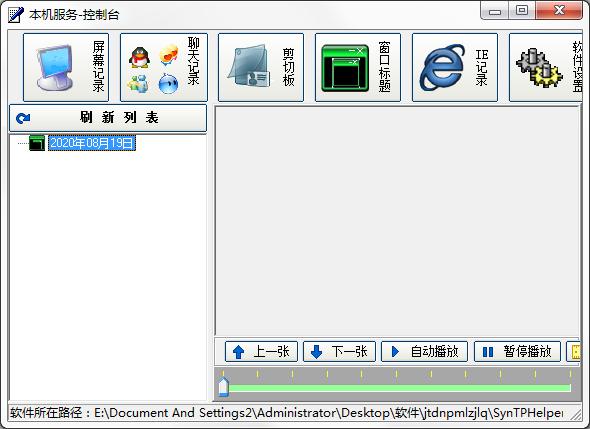Image resolution: width=590 pixels, height=429 pixels.
Task: Click the last yellow tick on the timeline
Action: pos(570,374)
